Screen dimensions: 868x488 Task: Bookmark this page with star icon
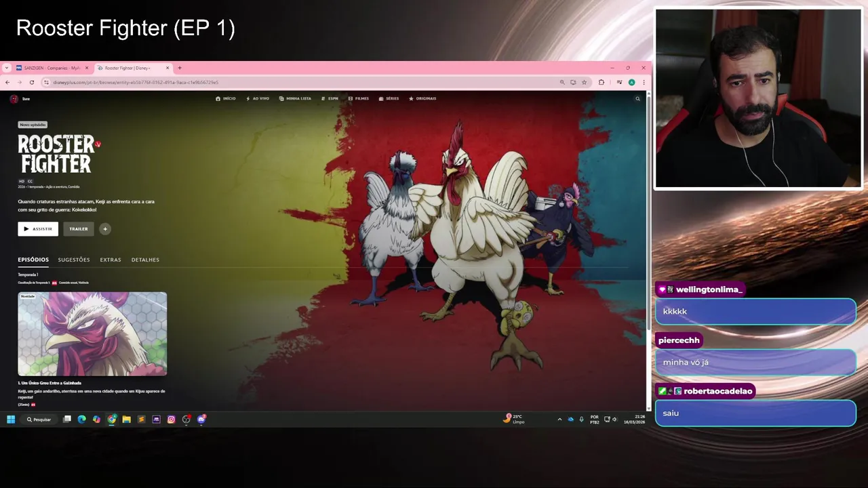[x=584, y=82]
